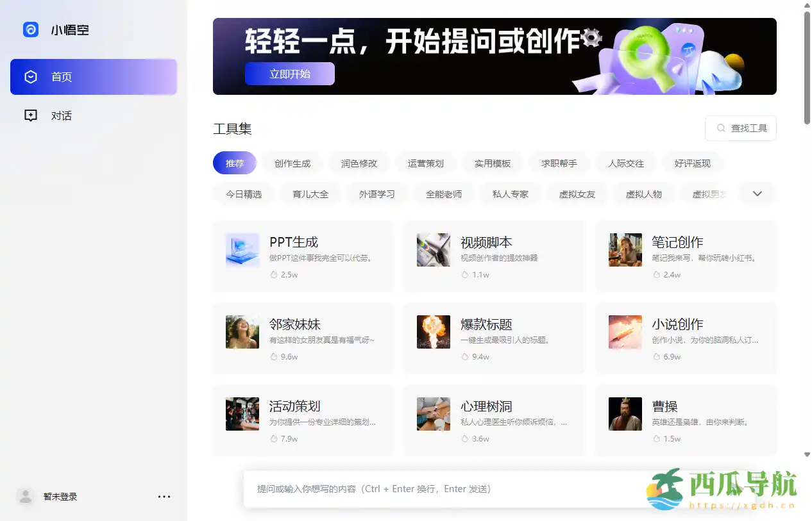This screenshot has width=812, height=521.
Task: Click 暂未登录 to log in
Action: click(x=60, y=497)
